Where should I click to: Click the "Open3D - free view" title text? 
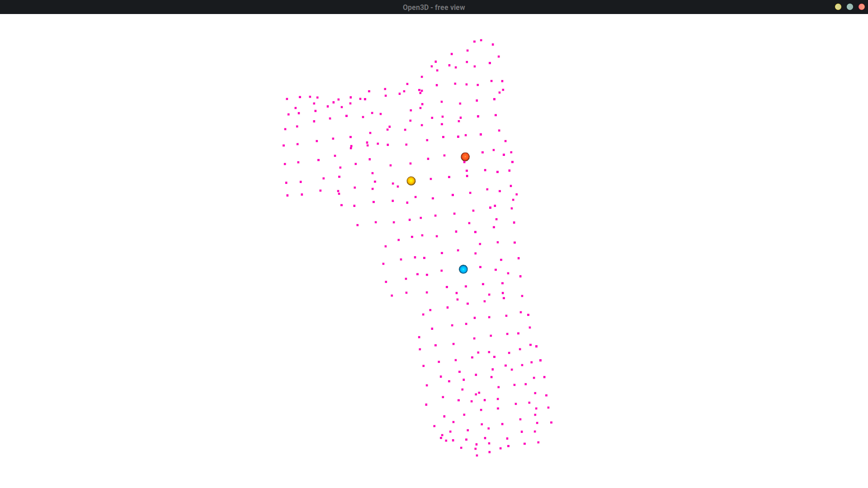click(434, 7)
